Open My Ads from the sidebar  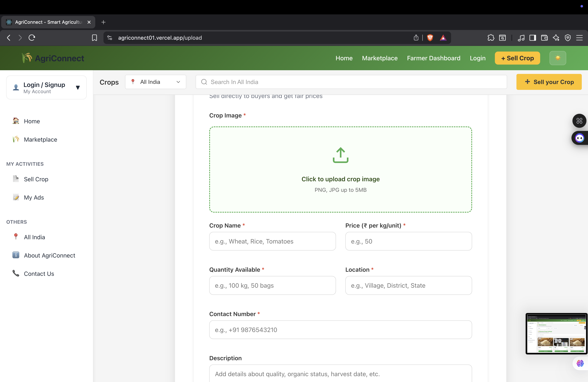[34, 197]
